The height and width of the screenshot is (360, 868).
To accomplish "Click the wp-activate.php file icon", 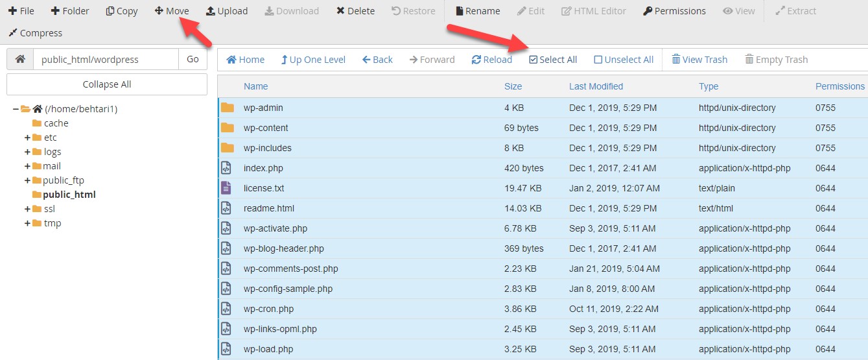I will 226,228.
